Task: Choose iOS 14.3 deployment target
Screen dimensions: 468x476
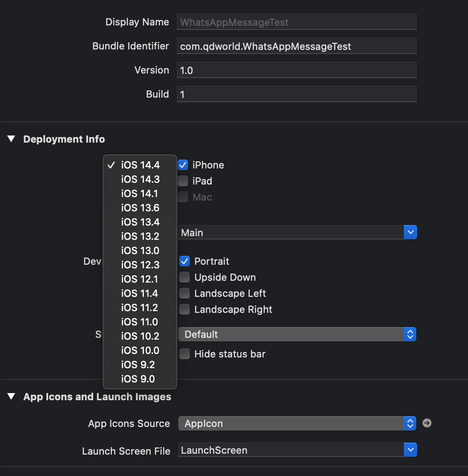Action: tap(140, 179)
